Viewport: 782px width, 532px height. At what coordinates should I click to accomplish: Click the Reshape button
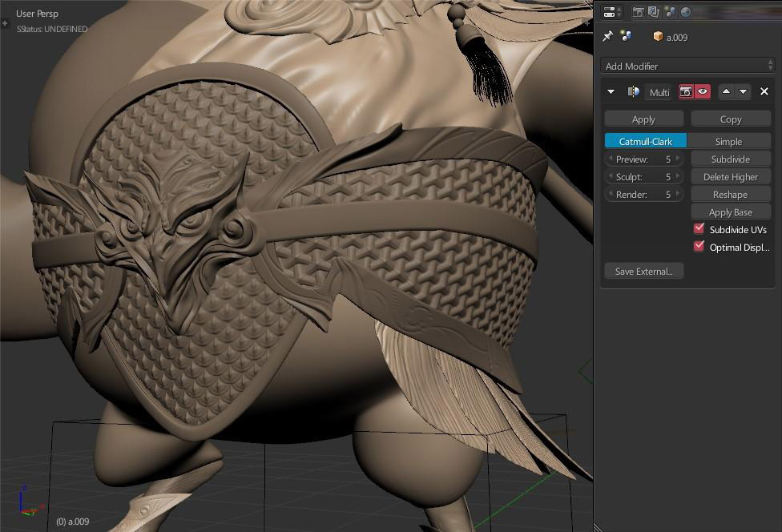coord(731,195)
